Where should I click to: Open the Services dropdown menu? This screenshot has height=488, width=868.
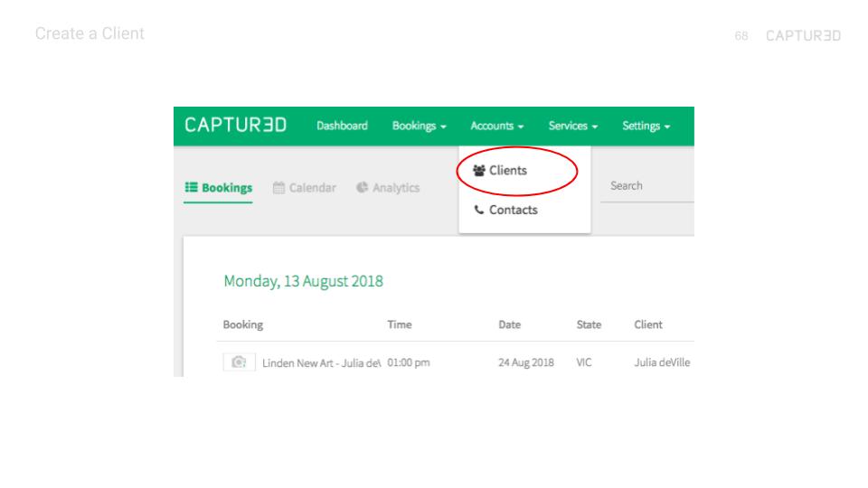(573, 127)
